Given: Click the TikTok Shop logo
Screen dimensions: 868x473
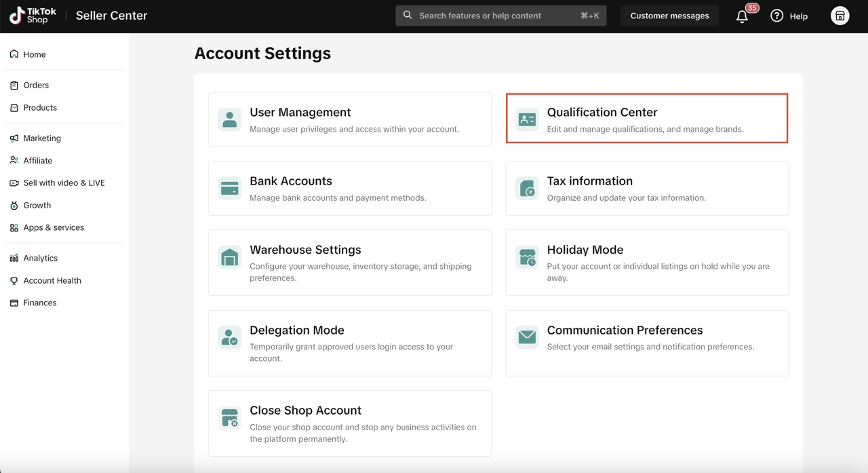Looking at the screenshot, I should (x=33, y=16).
